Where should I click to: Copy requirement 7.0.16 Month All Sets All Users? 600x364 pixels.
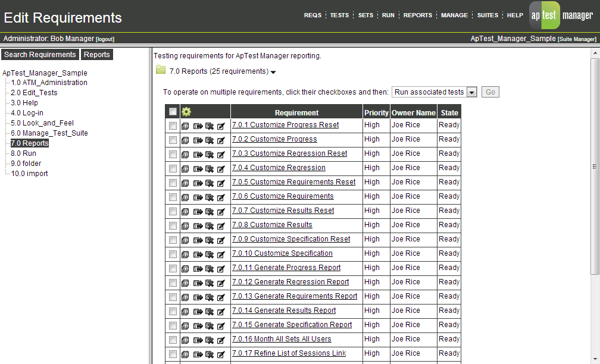pos(185,340)
